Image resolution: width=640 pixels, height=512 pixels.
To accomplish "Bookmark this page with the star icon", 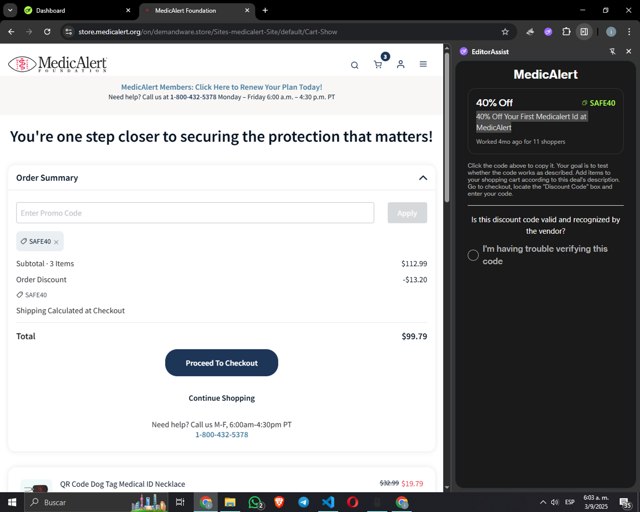I will click(505, 32).
